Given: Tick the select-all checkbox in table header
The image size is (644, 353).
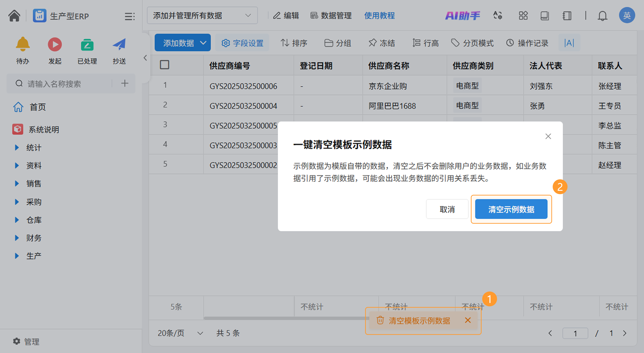Looking at the screenshot, I should point(164,65).
